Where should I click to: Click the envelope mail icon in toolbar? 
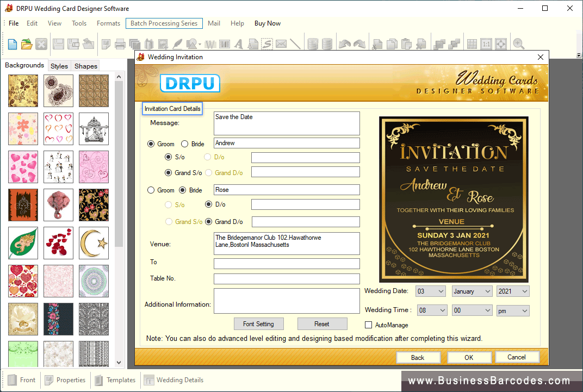click(281, 44)
